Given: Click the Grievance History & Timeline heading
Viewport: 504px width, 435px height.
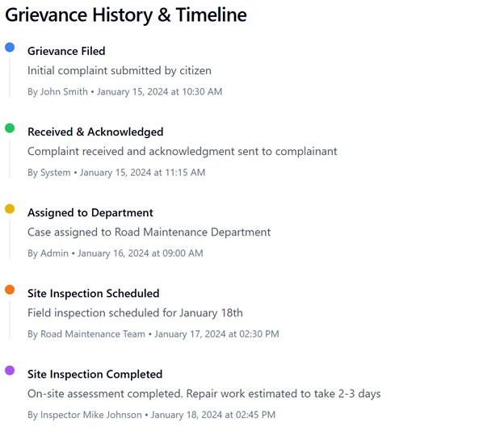Looking at the screenshot, I should (126, 15).
